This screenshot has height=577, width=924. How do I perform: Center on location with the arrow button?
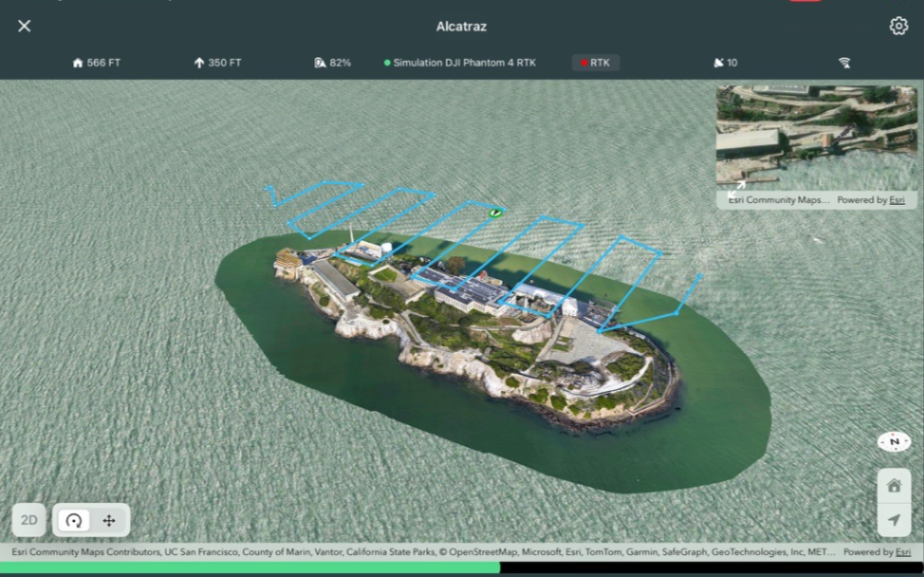click(x=894, y=520)
